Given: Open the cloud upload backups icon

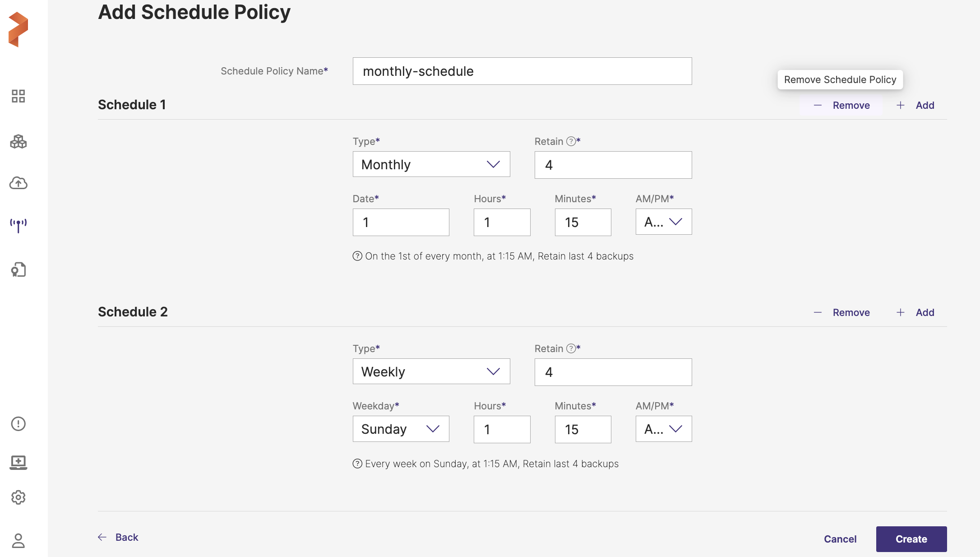Looking at the screenshot, I should (18, 183).
